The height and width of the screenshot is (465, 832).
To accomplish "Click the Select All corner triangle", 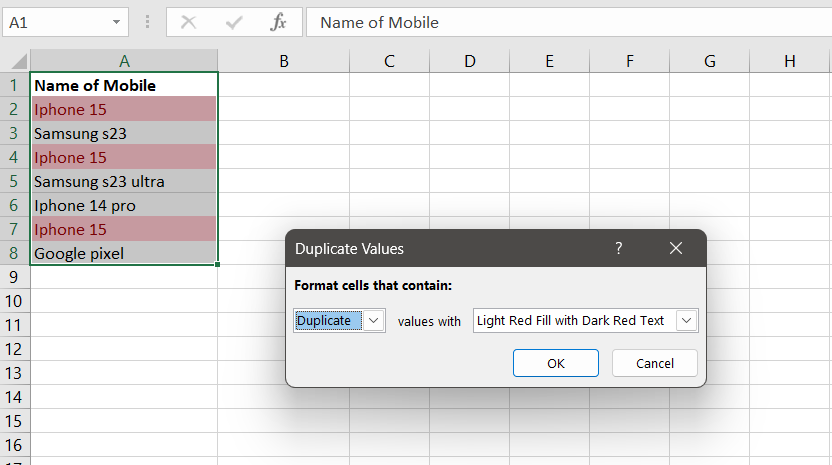I will (16, 61).
